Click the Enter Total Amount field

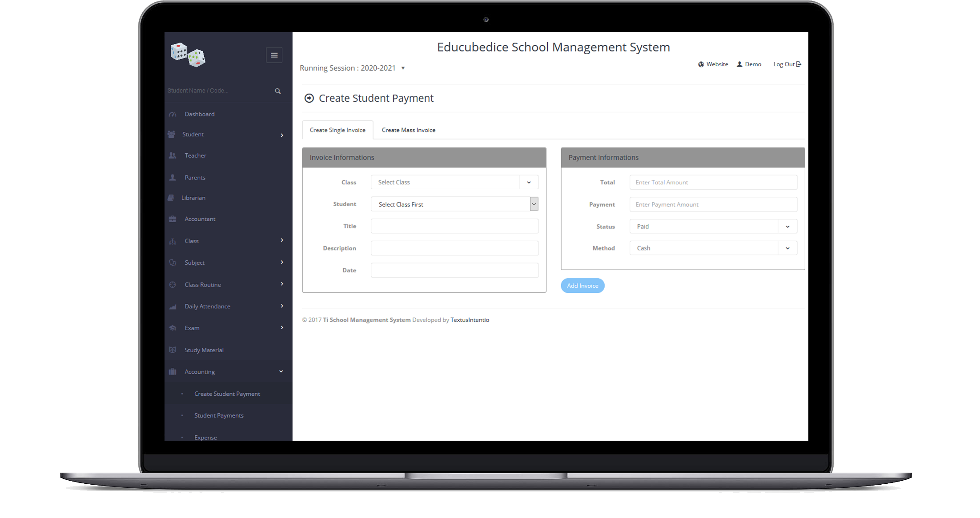click(x=713, y=182)
